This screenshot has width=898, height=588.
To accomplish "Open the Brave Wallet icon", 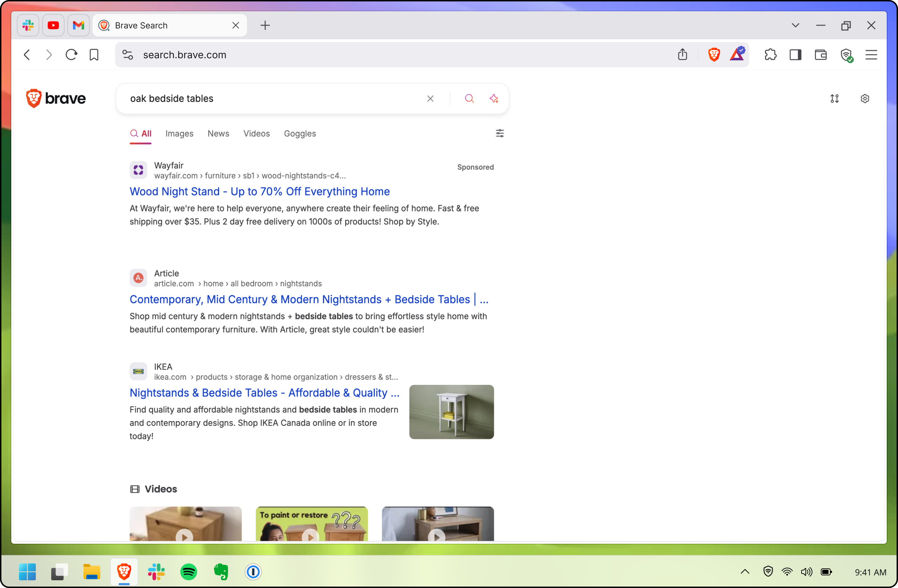I will (x=820, y=55).
